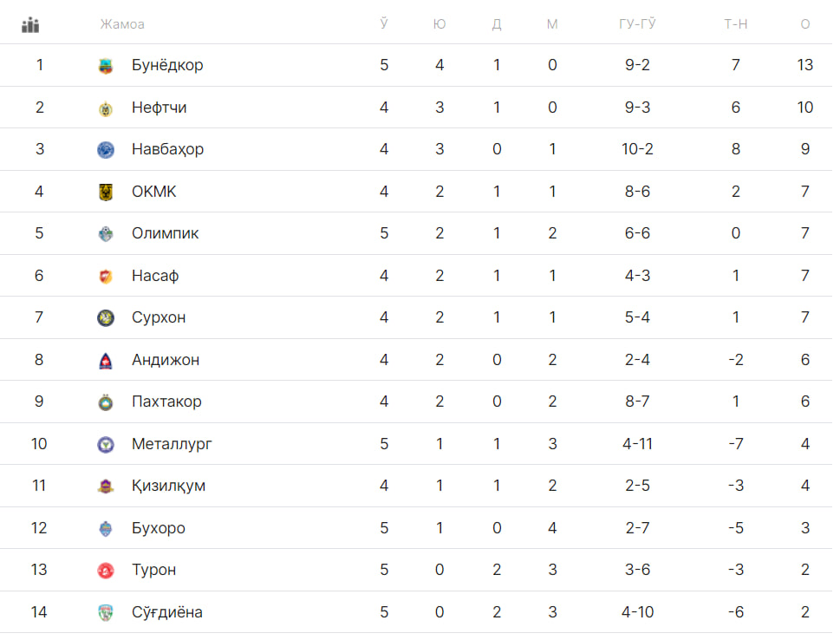840x640 pixels.
Task: Click the Пахтакор team logo
Action: tap(105, 402)
